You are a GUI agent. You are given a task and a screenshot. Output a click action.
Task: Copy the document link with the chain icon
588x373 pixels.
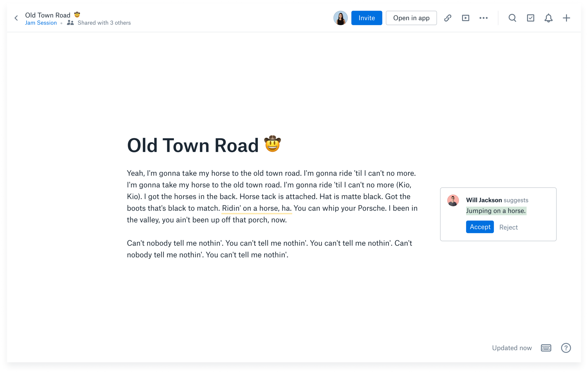coord(448,18)
